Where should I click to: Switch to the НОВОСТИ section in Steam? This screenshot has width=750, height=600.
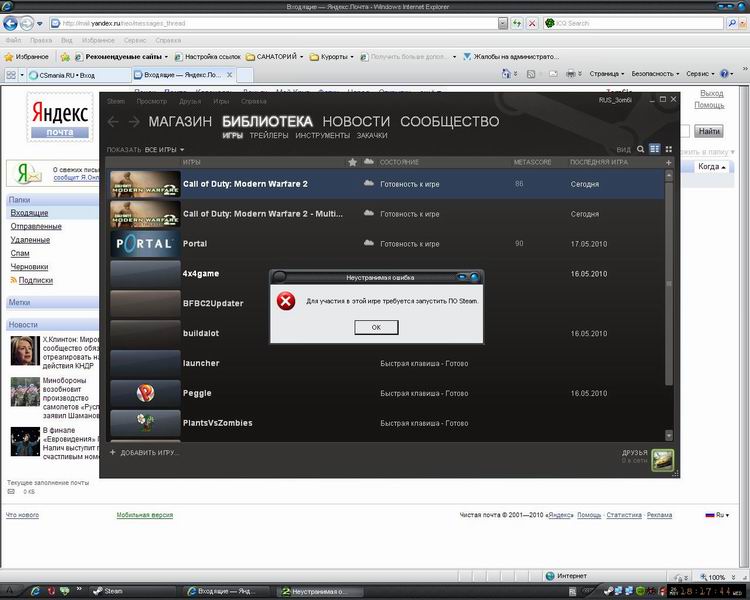tap(356, 122)
